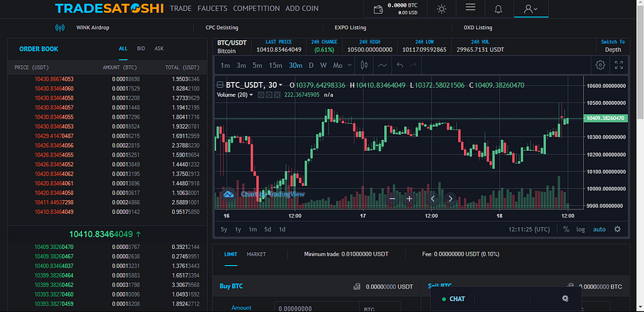Switch chart to Depth view
This screenshot has height=312, width=644.
(x=613, y=46)
